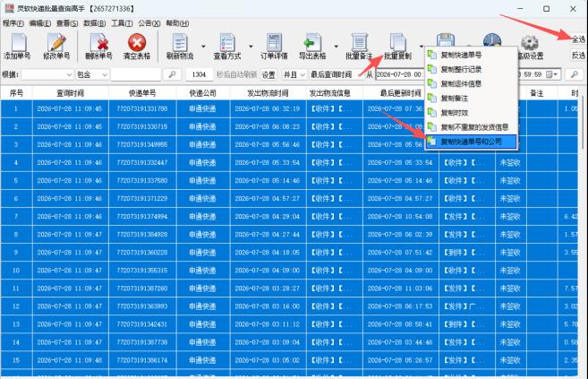Open 高级设置 gear icon
Screen dimensions: 588x379
pyautogui.click(x=530, y=43)
